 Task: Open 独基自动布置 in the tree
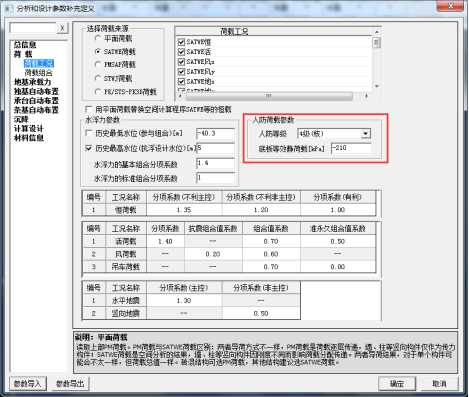pyautogui.click(x=36, y=91)
